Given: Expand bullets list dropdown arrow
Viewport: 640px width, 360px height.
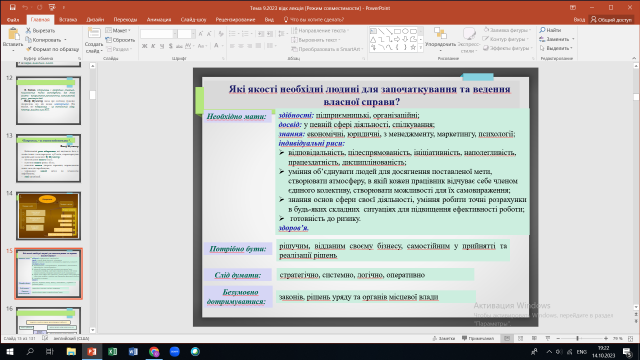Looking at the screenshot, I should coord(238,34).
